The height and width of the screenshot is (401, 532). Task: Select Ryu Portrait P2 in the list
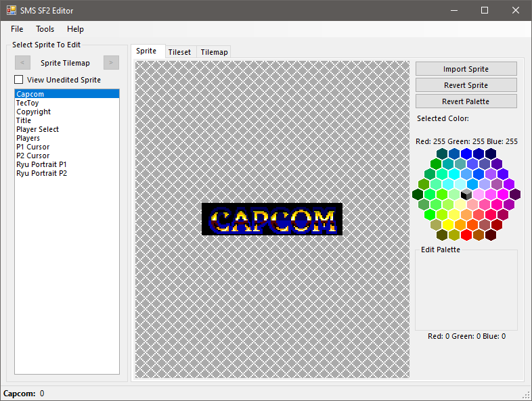[67, 173]
